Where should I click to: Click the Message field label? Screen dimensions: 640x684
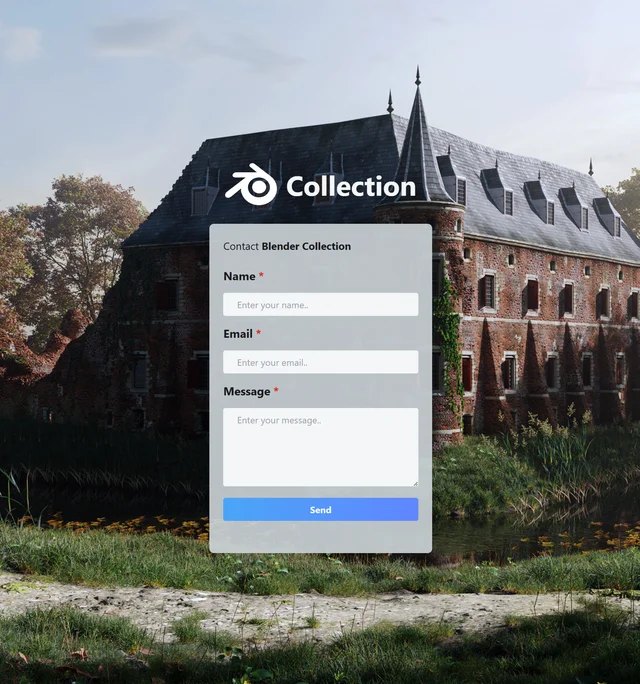pyautogui.click(x=247, y=391)
